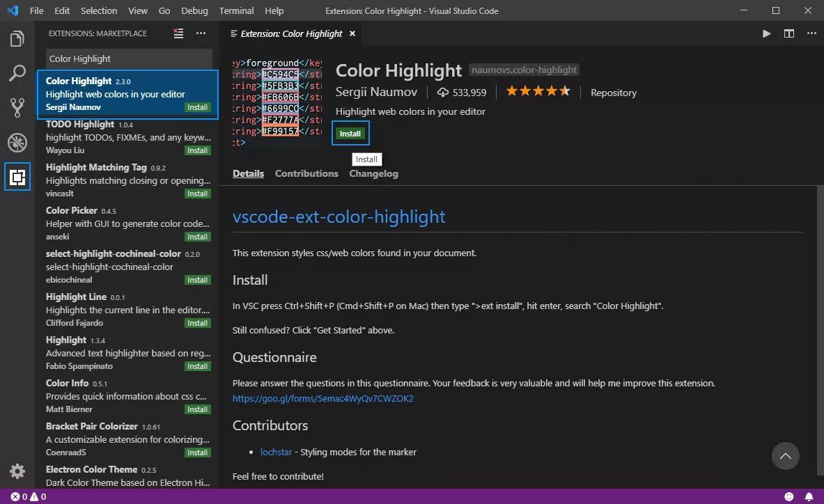
Task: Click the naumovs.color-highlight identifier badge
Action: tap(524, 70)
